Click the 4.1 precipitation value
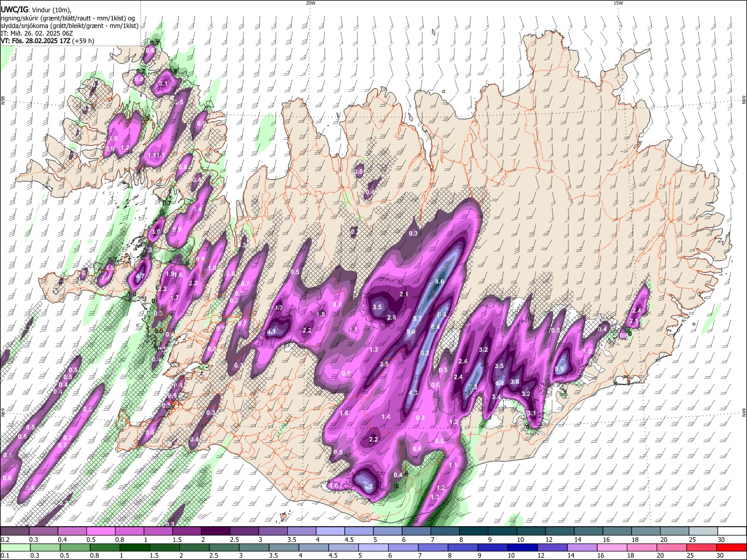This screenshot has height=560, width=747. [x=271, y=332]
